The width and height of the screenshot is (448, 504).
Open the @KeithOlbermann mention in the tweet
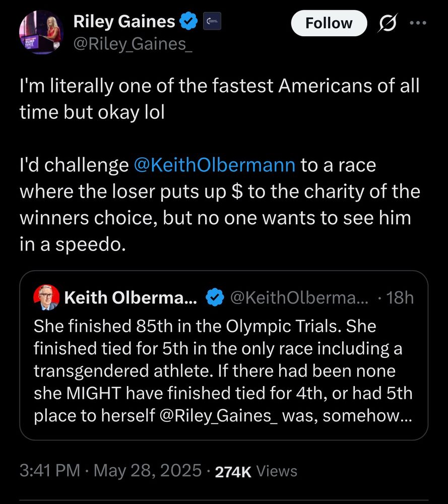[x=215, y=165]
